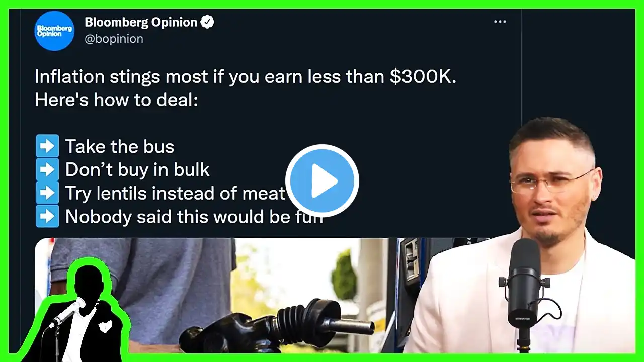Click the Try lentils instead of meat text
644x362 pixels.
pyautogui.click(x=175, y=193)
